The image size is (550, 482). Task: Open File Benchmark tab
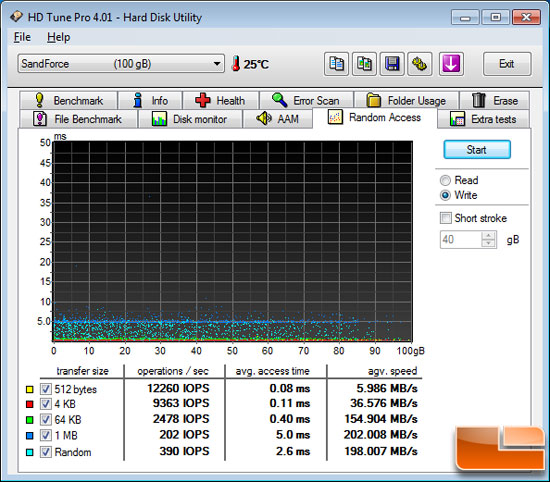(x=78, y=119)
